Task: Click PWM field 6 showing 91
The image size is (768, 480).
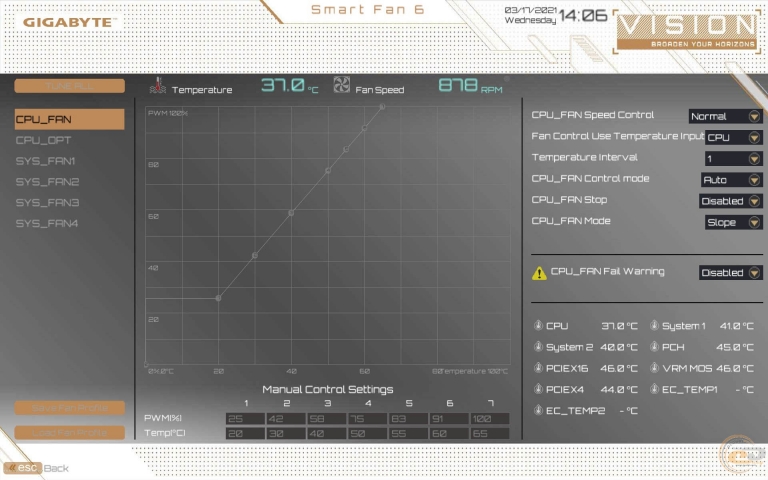Action: pos(449,419)
